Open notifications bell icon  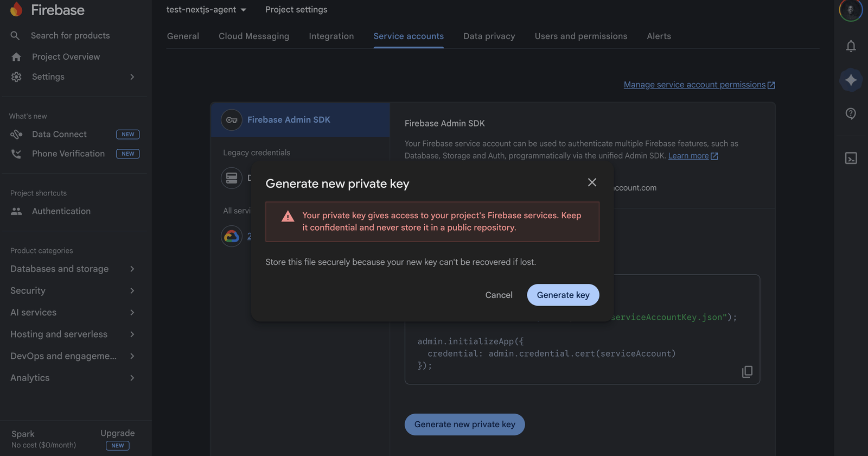pyautogui.click(x=851, y=46)
